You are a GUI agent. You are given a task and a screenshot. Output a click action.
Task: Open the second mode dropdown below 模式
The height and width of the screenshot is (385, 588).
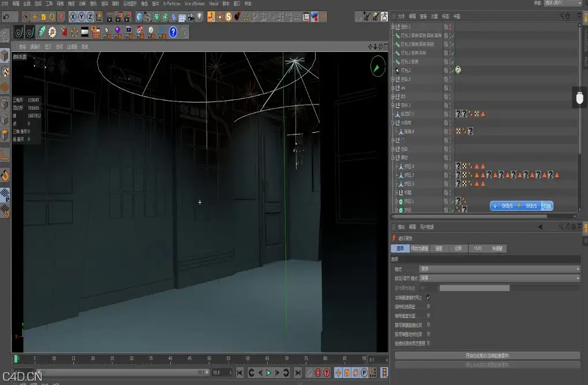click(500, 278)
